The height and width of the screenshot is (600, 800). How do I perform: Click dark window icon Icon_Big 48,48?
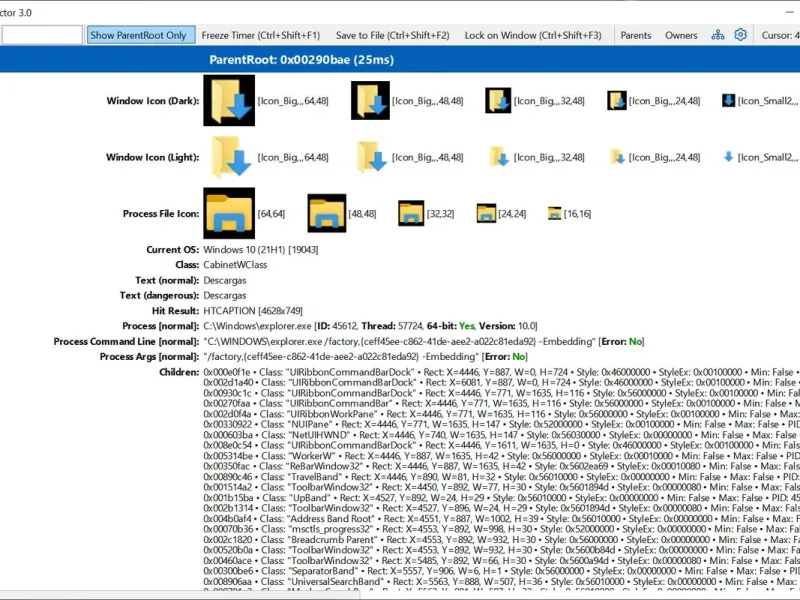(370, 101)
